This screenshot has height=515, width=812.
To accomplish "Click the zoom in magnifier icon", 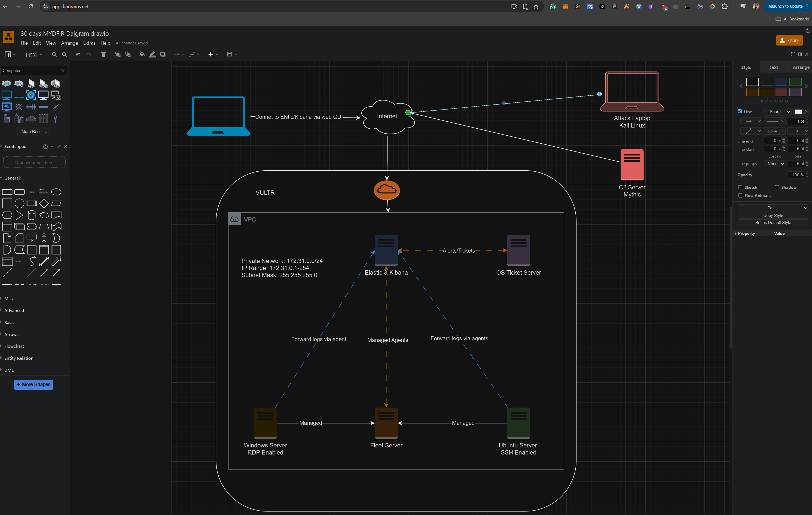I will (54, 54).
